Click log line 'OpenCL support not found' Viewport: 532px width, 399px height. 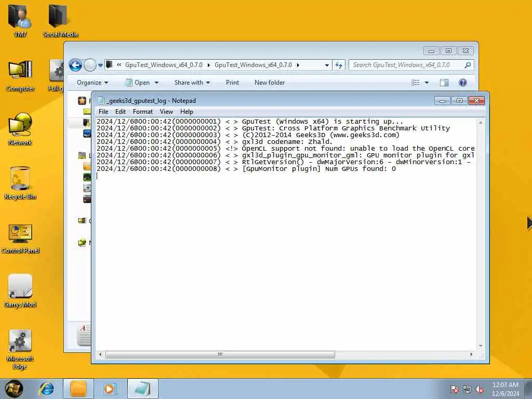pos(286,148)
